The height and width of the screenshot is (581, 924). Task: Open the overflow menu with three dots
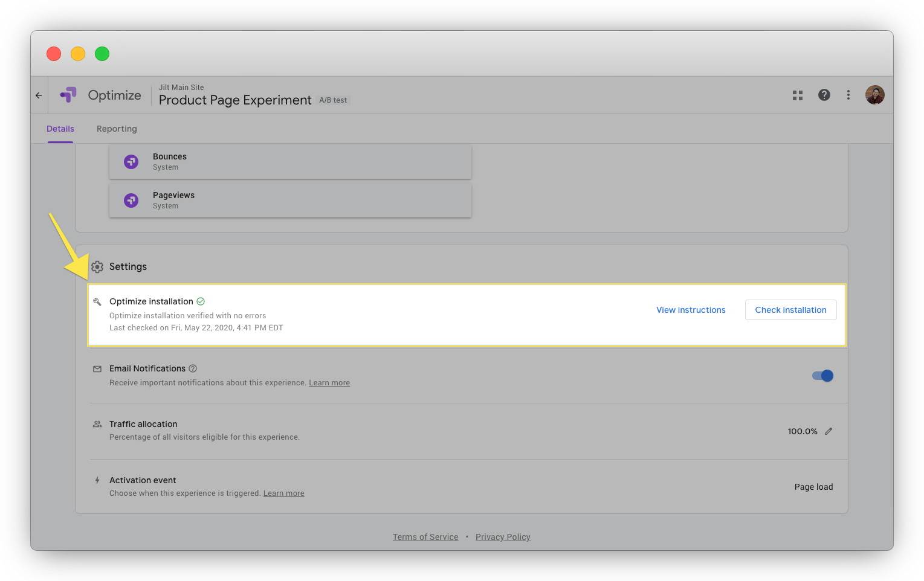(848, 95)
